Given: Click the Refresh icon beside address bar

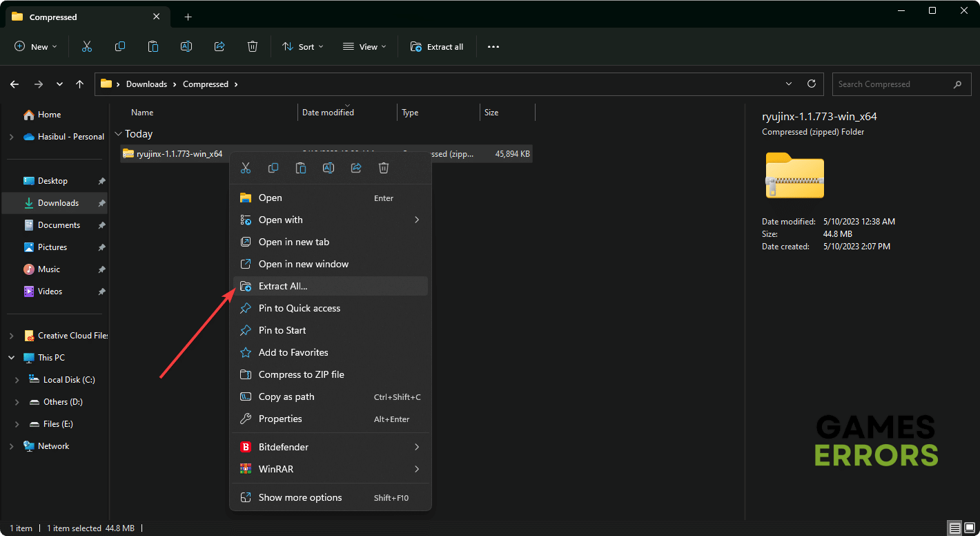Looking at the screenshot, I should click(x=812, y=84).
